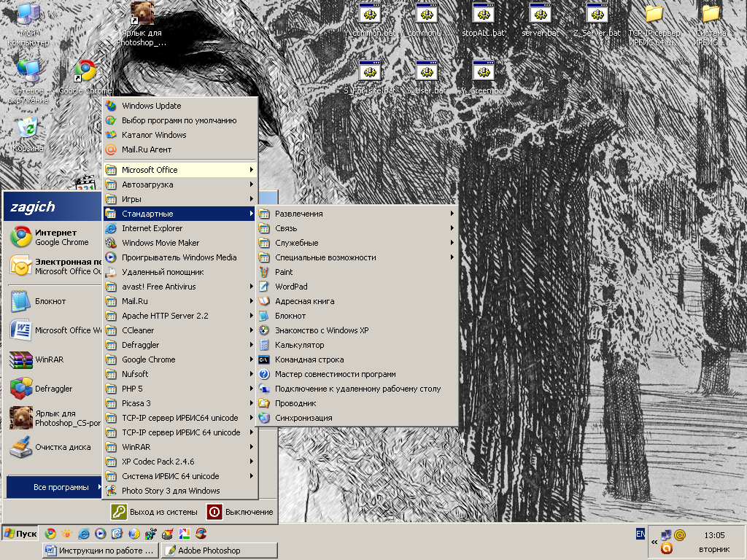Open Windows Movie Maker program entry

[180, 243]
